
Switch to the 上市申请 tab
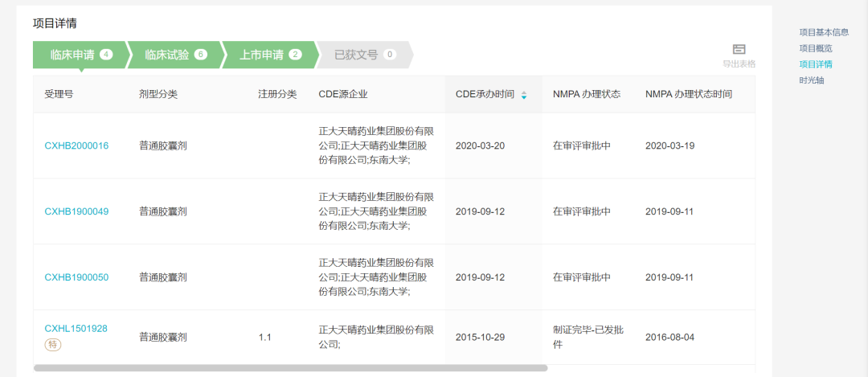[269, 54]
